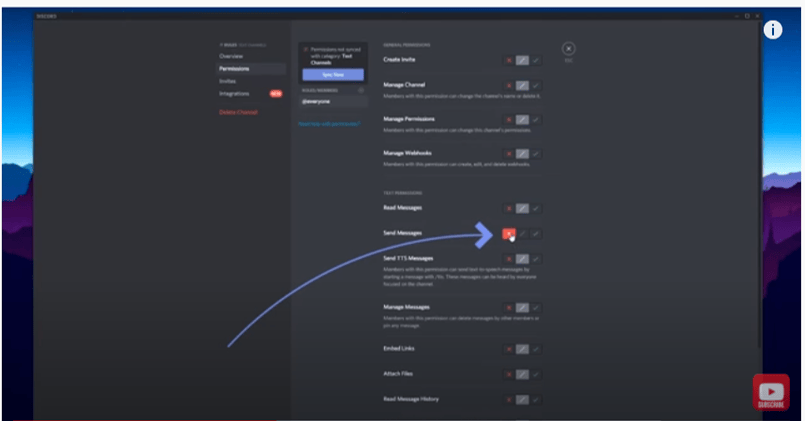Reset Read Message History to neutral
Screen dimensions: 805x421
pos(522,399)
